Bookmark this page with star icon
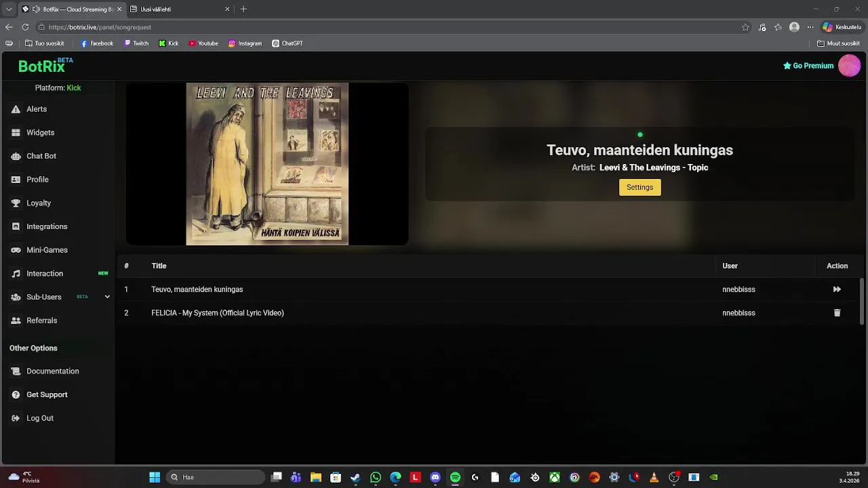This screenshot has height=488, width=868. [745, 27]
